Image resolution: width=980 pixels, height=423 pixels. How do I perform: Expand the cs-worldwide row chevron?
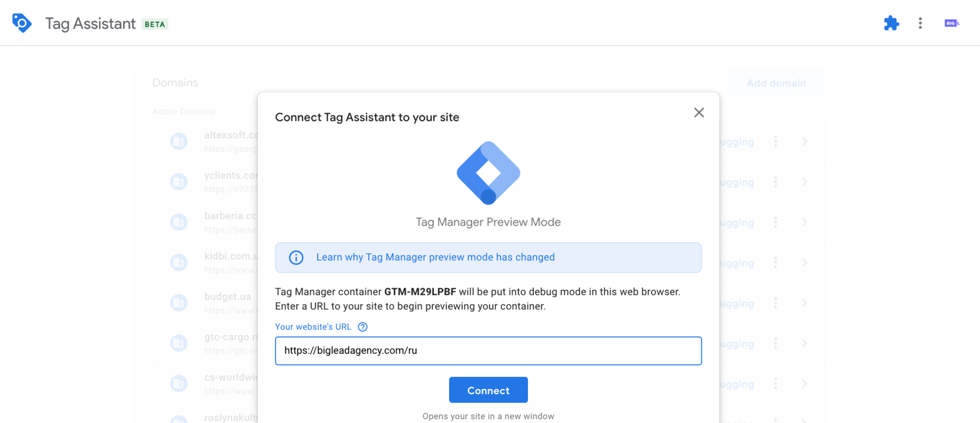click(x=804, y=383)
